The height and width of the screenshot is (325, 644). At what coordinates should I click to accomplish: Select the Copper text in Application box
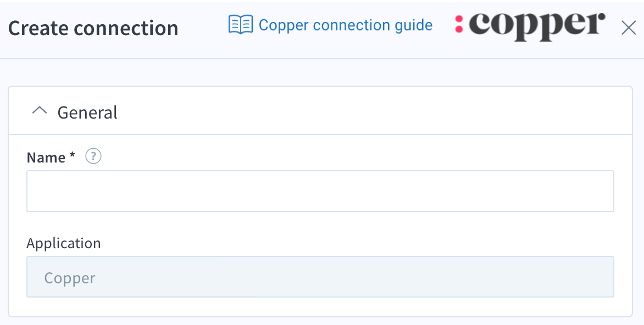pos(70,278)
